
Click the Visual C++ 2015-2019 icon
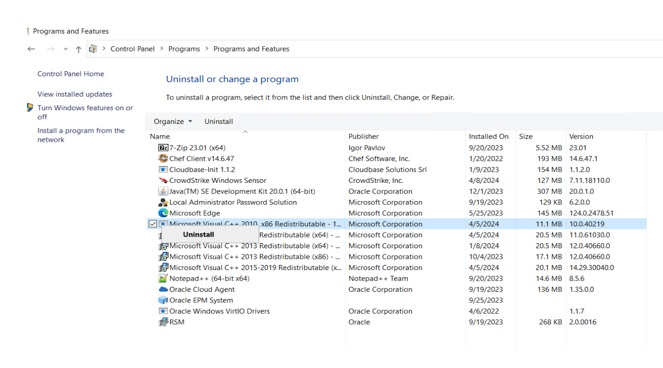(163, 268)
